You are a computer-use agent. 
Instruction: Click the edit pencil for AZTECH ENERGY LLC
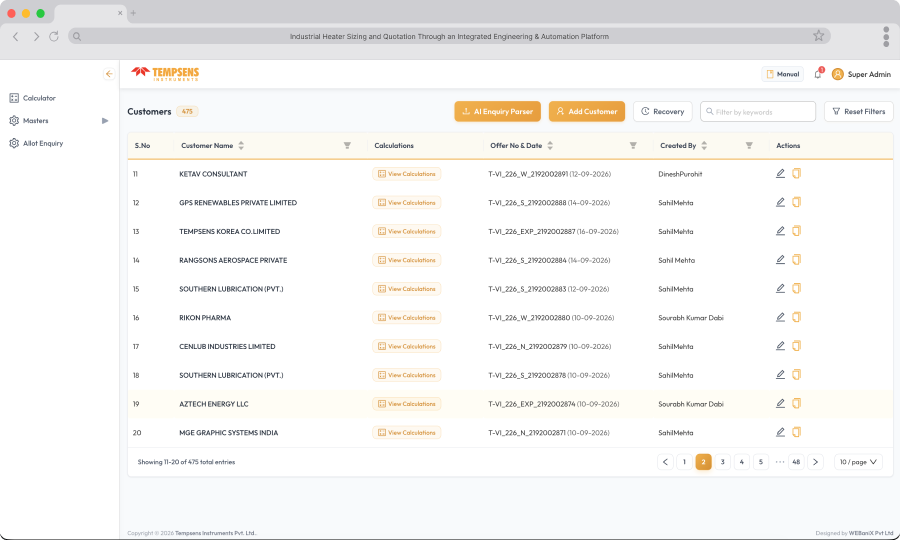click(780, 403)
